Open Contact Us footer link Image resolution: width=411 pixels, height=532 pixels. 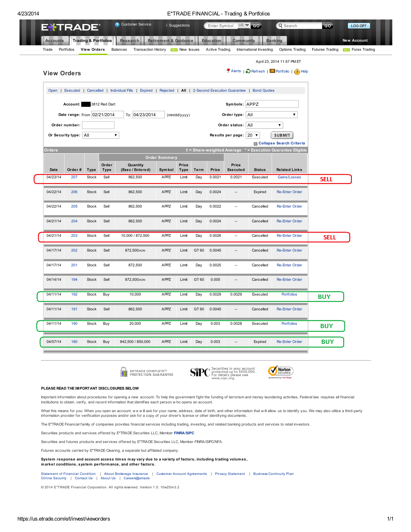point(84,478)
